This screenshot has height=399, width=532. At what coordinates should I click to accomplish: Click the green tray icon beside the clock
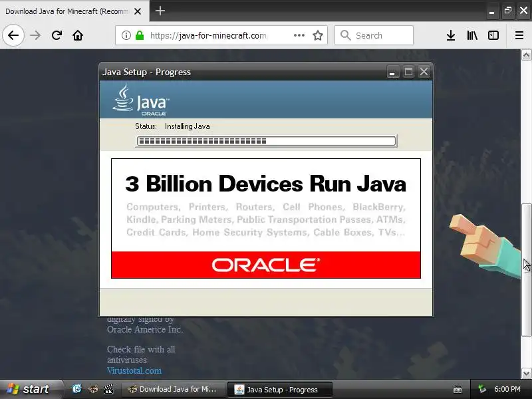[481, 389]
